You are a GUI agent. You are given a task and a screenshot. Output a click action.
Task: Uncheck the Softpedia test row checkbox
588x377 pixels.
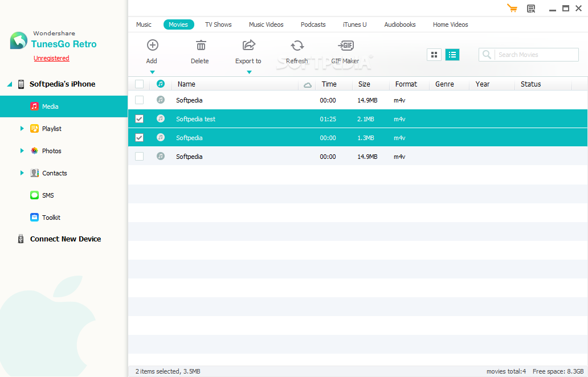139,119
